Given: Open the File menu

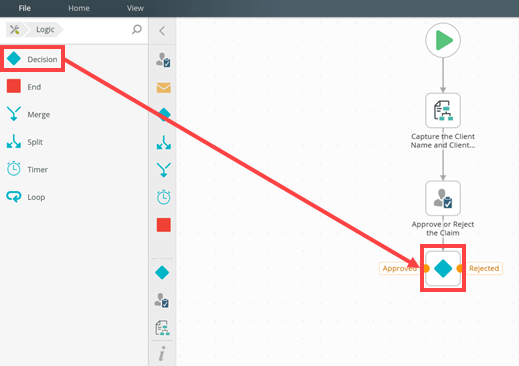Looking at the screenshot, I should point(24,8).
